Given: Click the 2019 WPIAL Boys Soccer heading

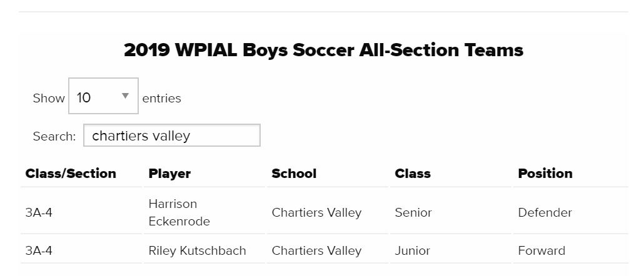Looking at the screenshot, I should (324, 50).
